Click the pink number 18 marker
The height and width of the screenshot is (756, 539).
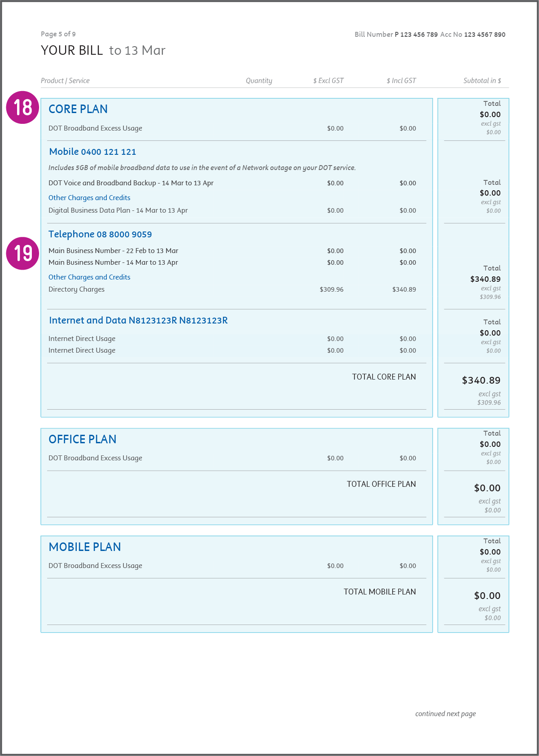22,108
